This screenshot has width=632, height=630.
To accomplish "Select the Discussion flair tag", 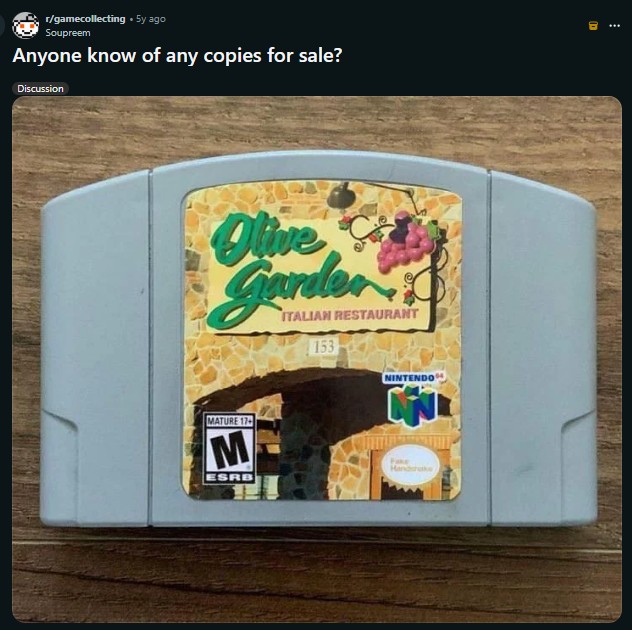I will (x=40, y=89).
